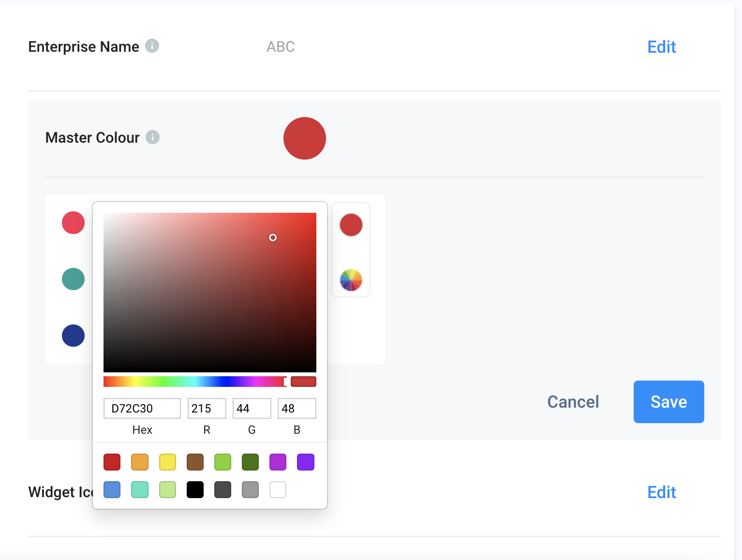Viewport: 742px width, 560px height.
Task: Pick the mint turquoise swatch in palette
Action: pyautogui.click(x=140, y=490)
